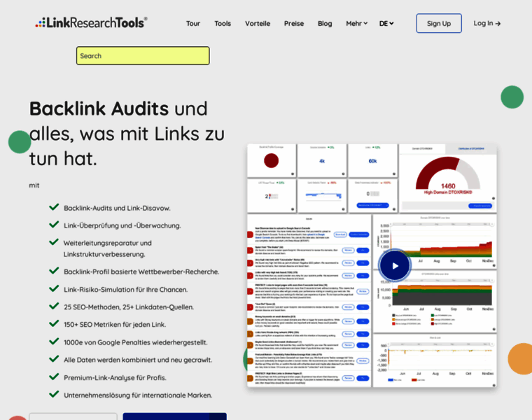This screenshot has width=532, height=420.
Task: Click the text "Link-Überprüfung und -Überwachung."
Action: (122, 225)
